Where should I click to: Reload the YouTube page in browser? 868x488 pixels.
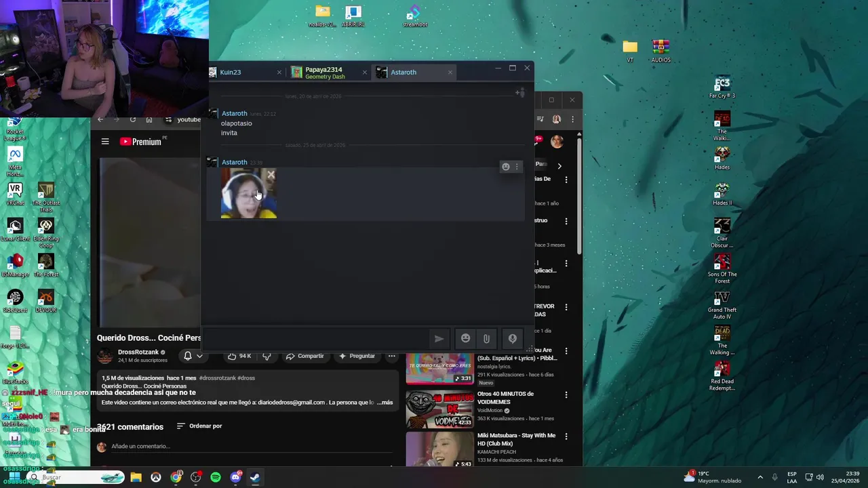point(133,120)
